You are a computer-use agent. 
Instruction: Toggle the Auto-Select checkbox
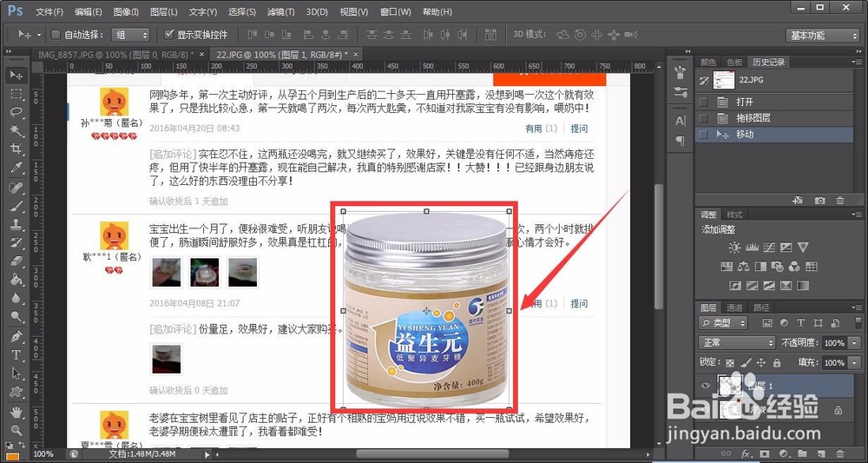pyautogui.click(x=56, y=35)
